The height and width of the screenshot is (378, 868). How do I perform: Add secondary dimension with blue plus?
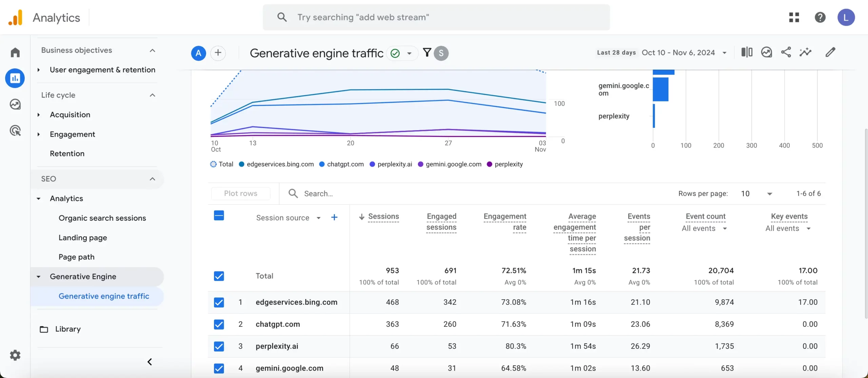[x=334, y=217]
